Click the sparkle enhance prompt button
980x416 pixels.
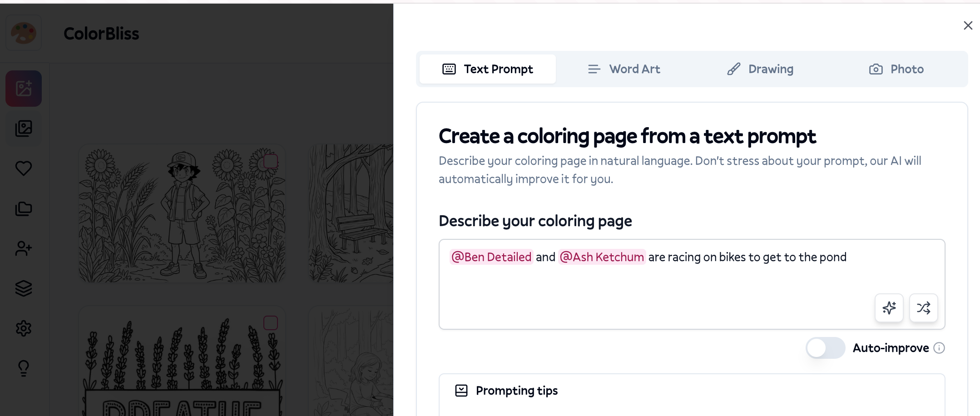point(889,308)
